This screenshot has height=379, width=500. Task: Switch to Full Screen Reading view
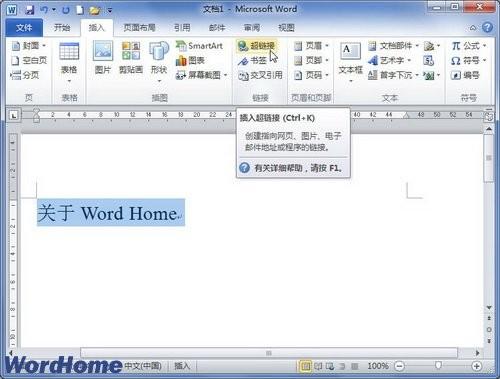pos(318,366)
